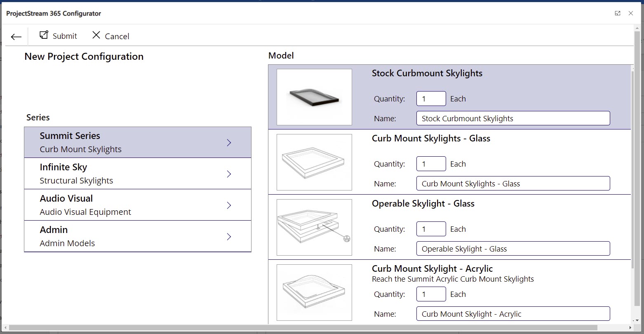Click the scroll left arrow at bottom
The height and width of the screenshot is (334, 644).
click(x=5, y=327)
